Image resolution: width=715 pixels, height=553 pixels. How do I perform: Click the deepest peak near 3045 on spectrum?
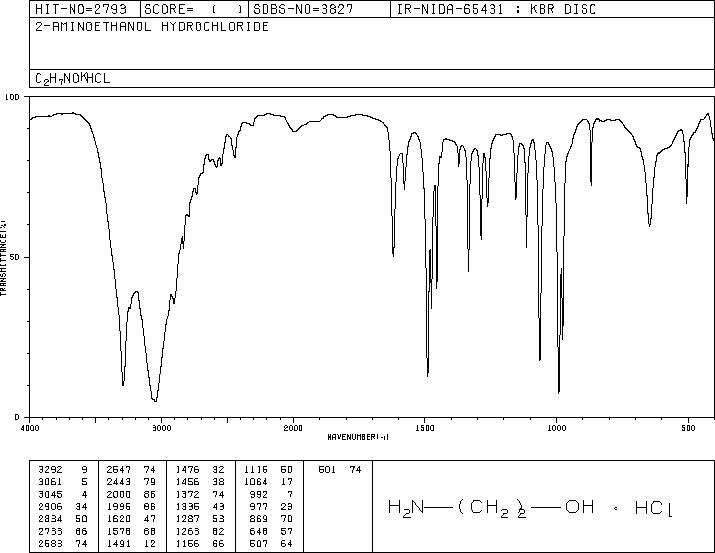[x=155, y=401]
